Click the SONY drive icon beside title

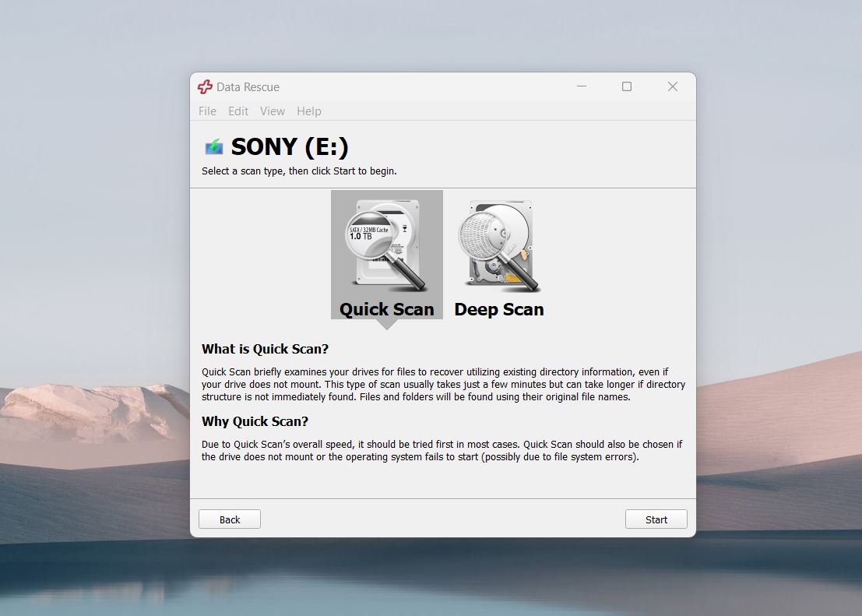pos(214,147)
